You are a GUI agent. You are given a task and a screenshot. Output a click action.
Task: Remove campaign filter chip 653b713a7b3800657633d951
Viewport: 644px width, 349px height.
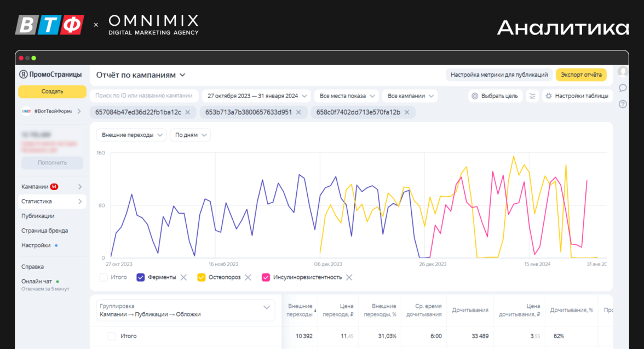point(298,112)
